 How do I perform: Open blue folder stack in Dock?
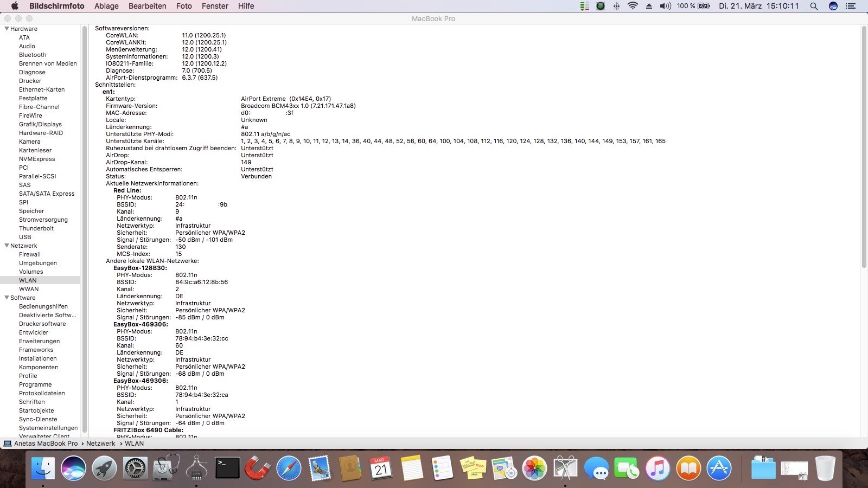[x=763, y=467]
